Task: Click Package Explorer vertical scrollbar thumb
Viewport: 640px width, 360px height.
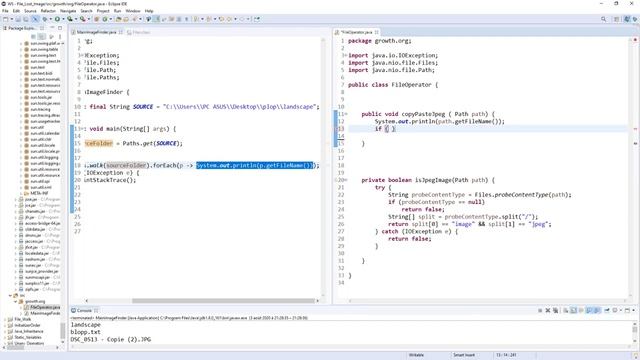Action: [63, 330]
